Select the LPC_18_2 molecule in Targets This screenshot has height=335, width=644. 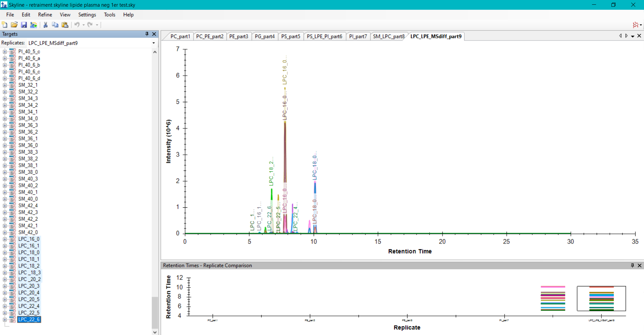[29, 266]
